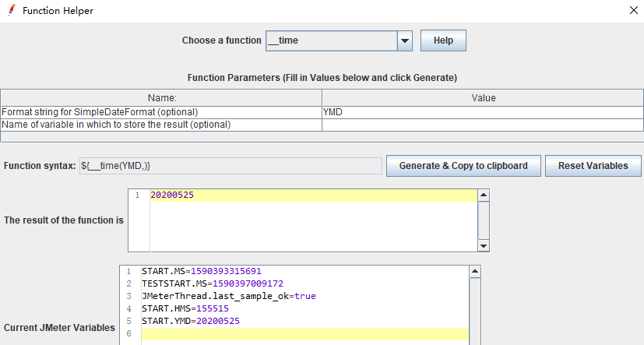Open the function dropdown arrow
Image resolution: width=644 pixels, height=345 pixels.
pos(404,40)
